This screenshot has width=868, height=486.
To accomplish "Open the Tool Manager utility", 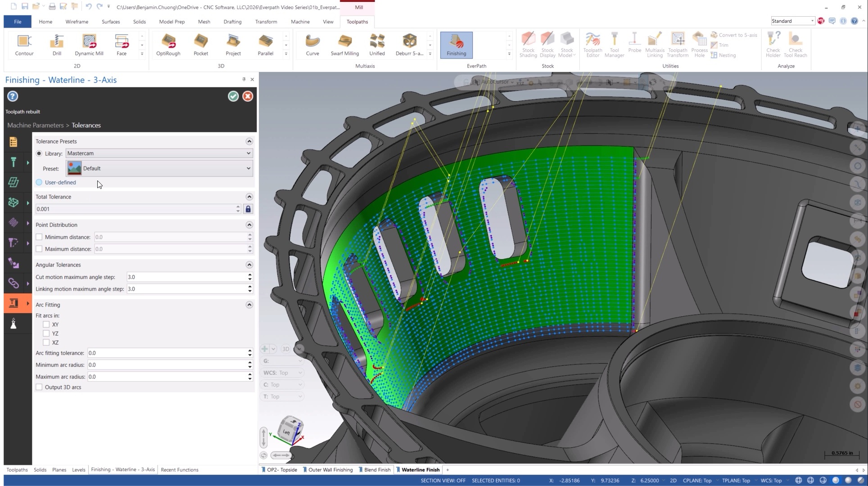I will pos(614,45).
